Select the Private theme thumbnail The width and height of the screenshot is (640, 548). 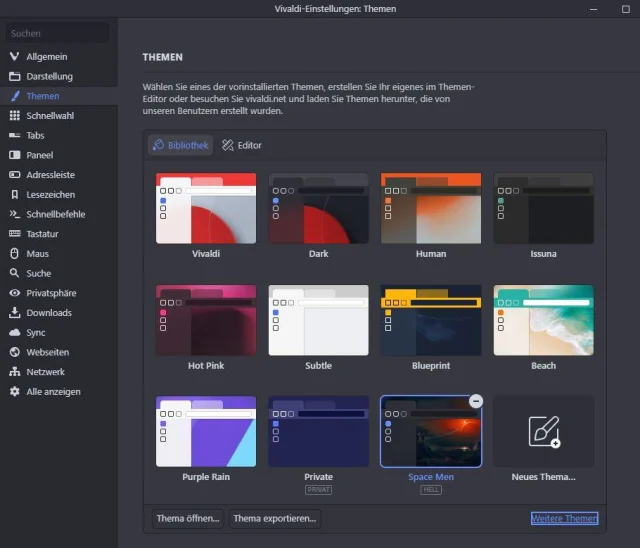(x=318, y=432)
